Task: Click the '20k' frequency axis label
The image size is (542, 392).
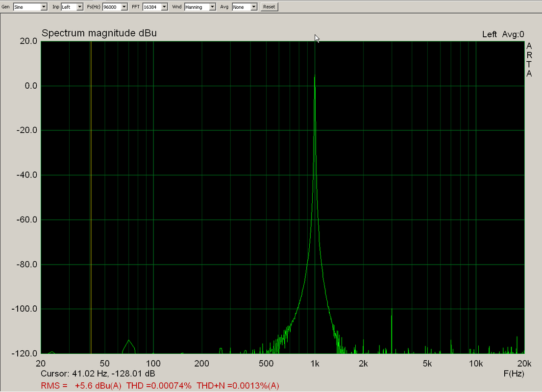Action: click(x=524, y=364)
